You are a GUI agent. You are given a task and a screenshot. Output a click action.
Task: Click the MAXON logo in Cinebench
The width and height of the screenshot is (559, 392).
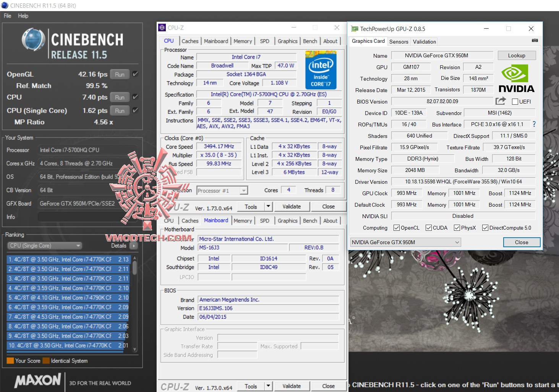(x=37, y=380)
